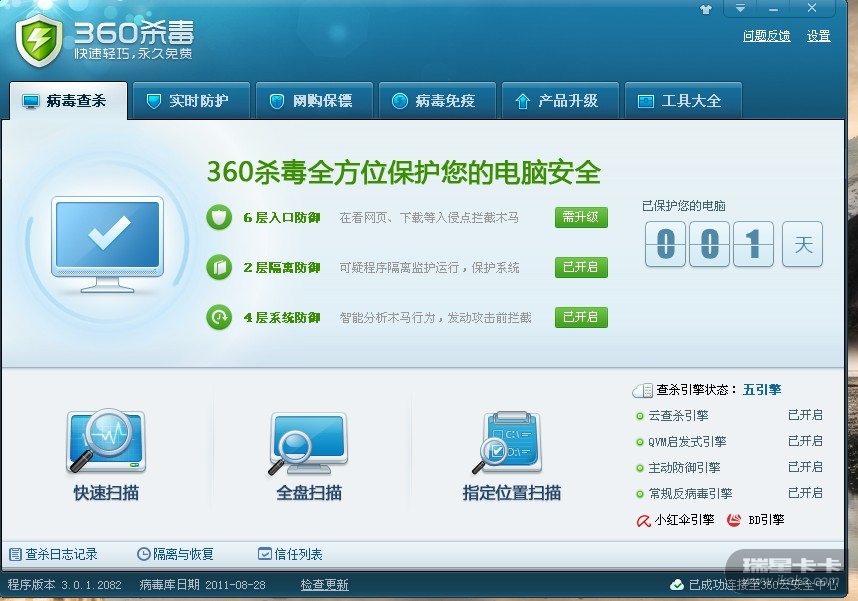The width and height of the screenshot is (858, 601).
Task: Click the 6层入口防御 label
Action: (282, 218)
